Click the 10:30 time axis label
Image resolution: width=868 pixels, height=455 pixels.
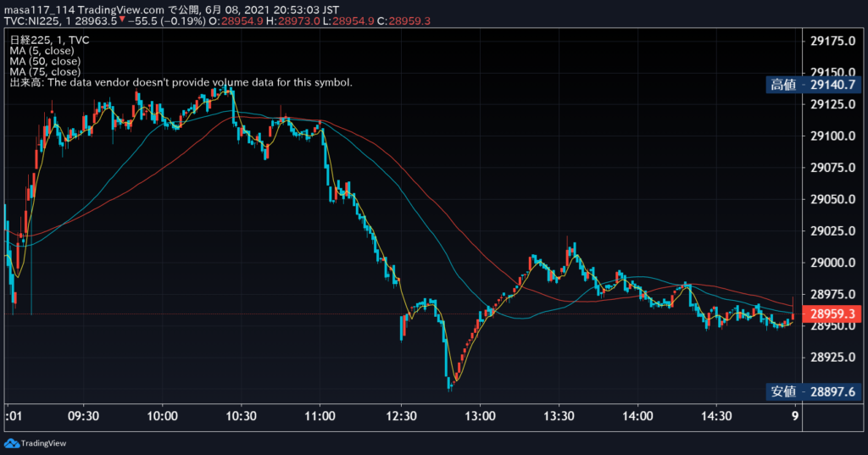click(241, 416)
